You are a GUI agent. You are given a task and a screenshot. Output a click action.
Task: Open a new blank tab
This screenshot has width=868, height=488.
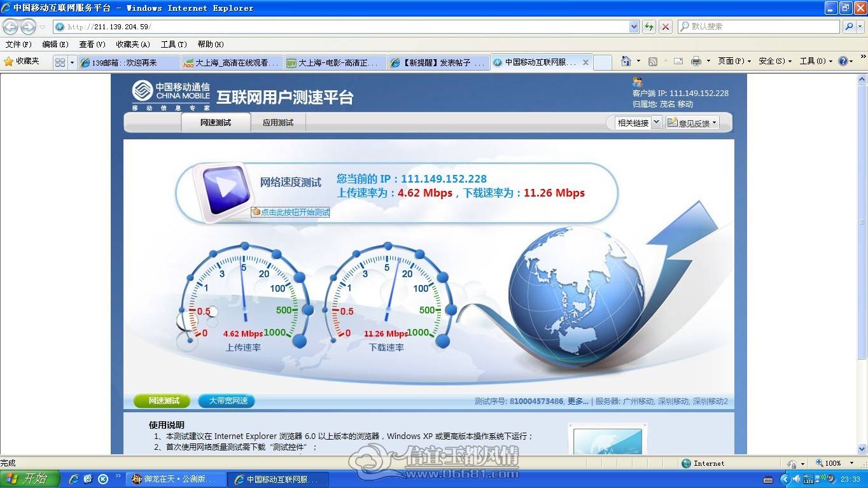click(x=603, y=62)
